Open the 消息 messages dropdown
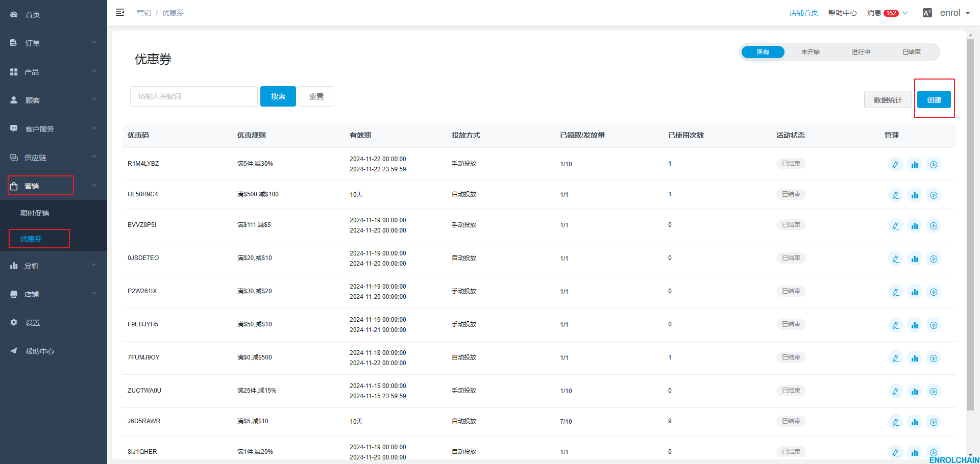Screen dimensions: 980x464 [887, 13]
